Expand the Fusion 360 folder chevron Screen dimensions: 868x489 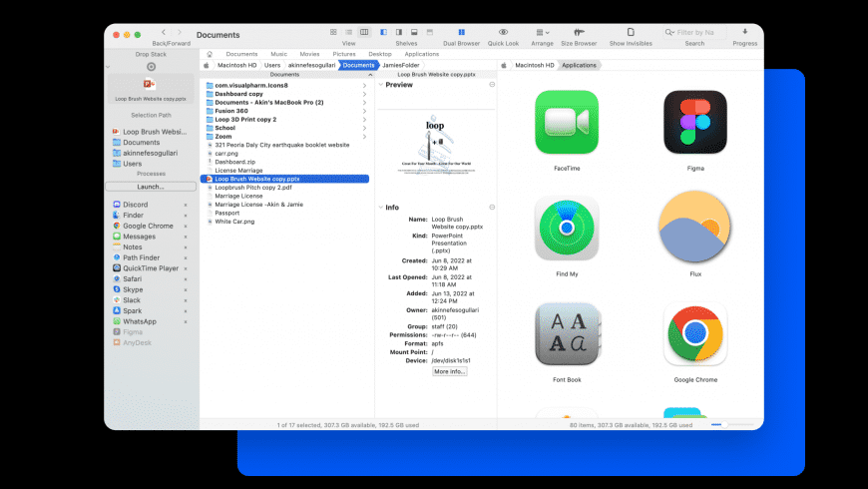[365, 111]
